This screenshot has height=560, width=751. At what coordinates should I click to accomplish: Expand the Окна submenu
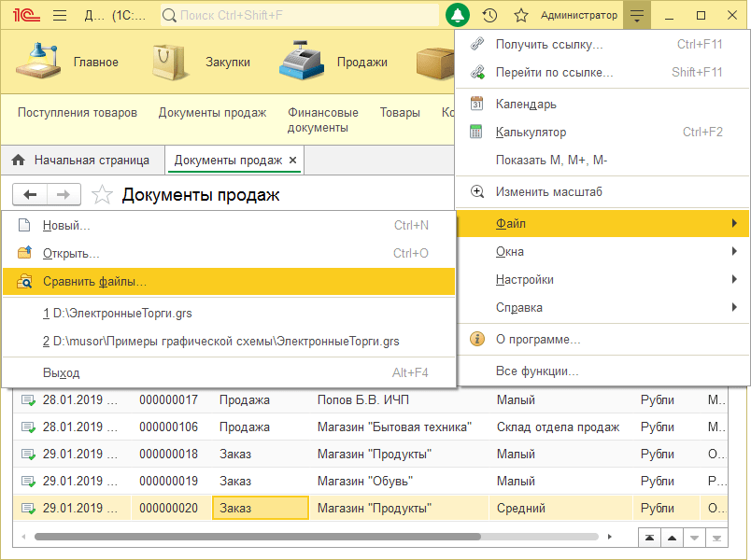coord(602,251)
